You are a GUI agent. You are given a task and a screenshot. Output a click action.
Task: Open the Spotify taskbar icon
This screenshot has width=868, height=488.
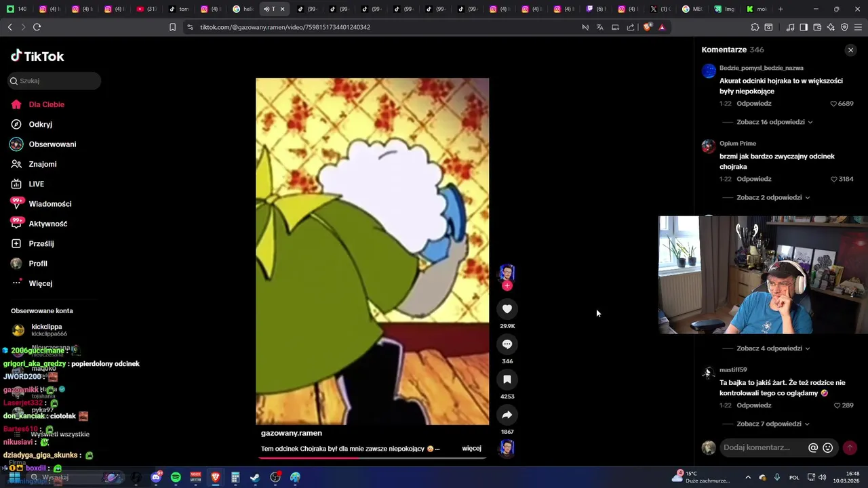(176, 477)
